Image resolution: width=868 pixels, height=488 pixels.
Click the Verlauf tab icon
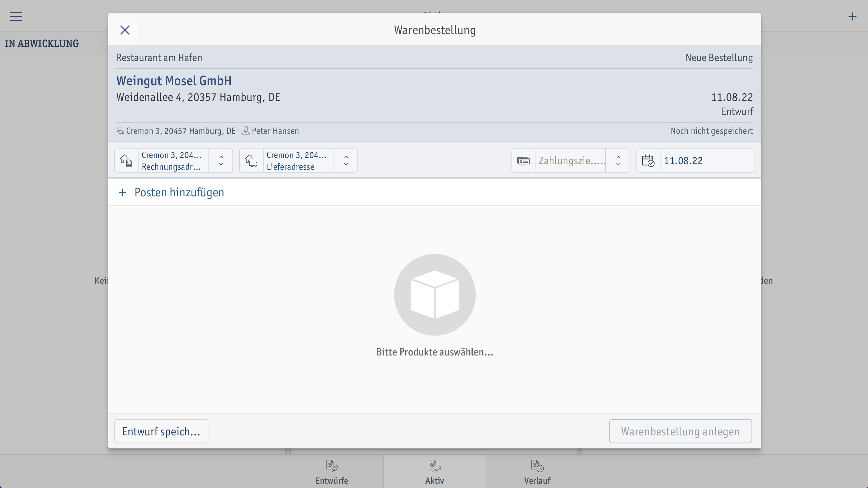tap(537, 466)
